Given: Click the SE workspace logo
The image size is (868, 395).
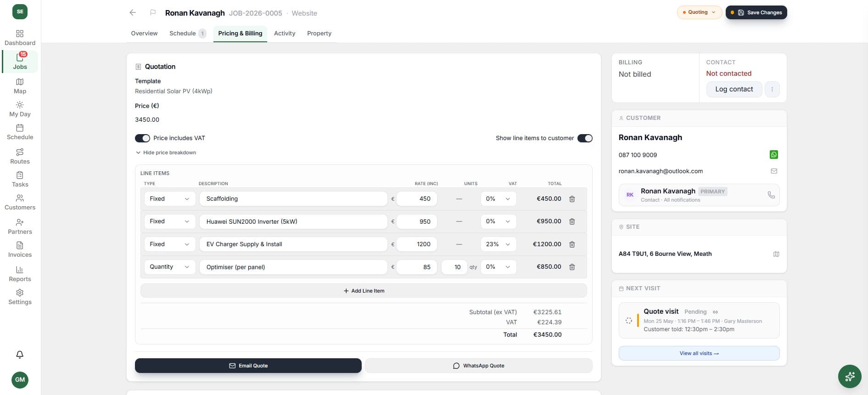Looking at the screenshot, I should point(20,11).
